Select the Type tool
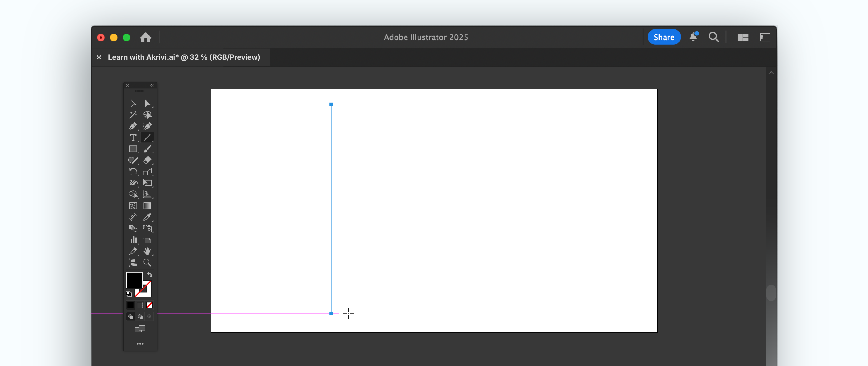The image size is (868, 366). pyautogui.click(x=133, y=138)
